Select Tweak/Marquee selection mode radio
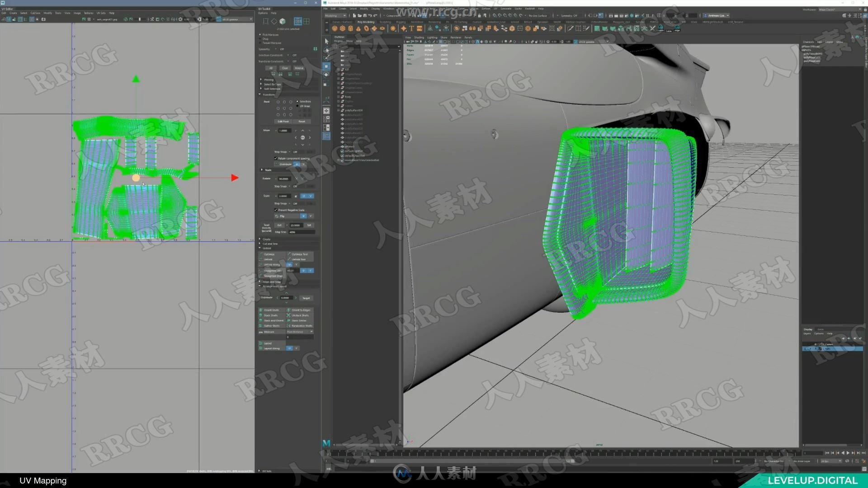868x488 pixels. tap(260, 43)
